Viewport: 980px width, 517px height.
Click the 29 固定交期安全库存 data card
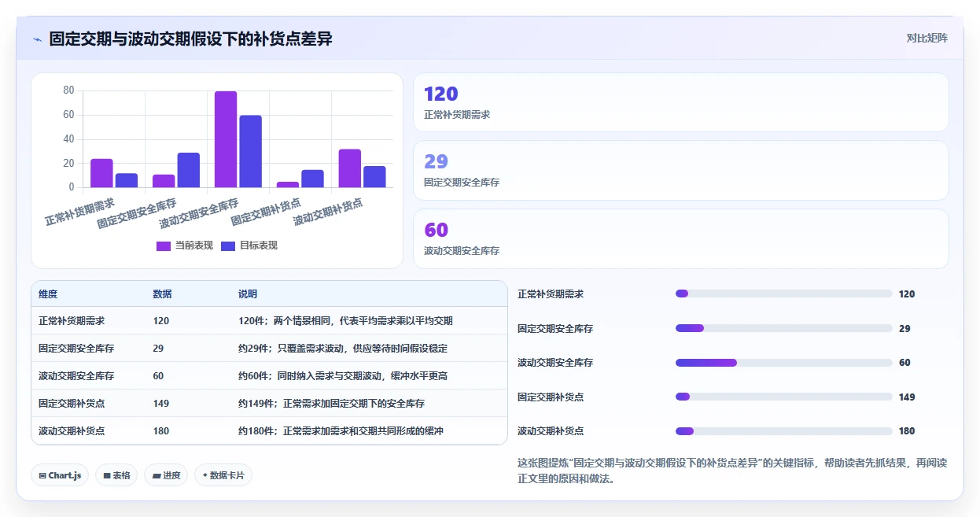pyautogui.click(x=681, y=170)
